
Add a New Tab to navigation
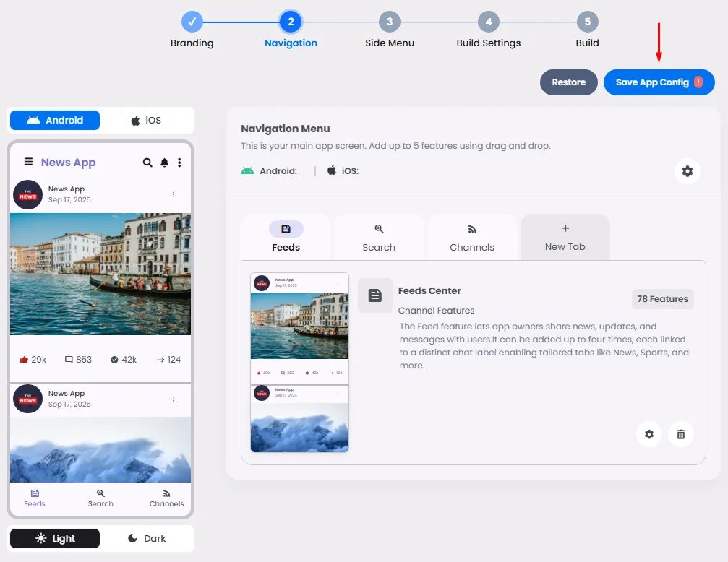tap(565, 237)
